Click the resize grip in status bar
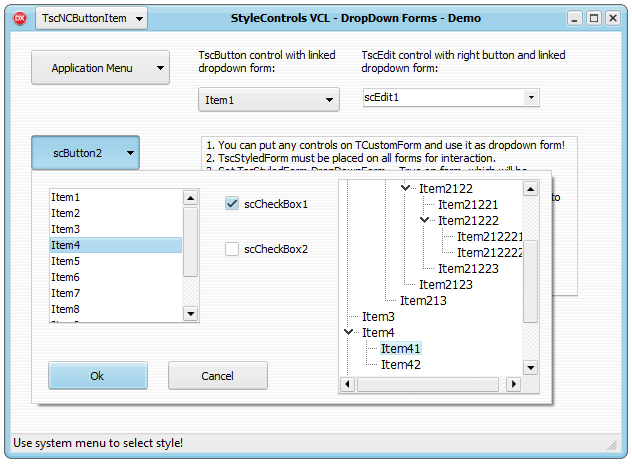The height and width of the screenshot is (464, 632). coord(612,445)
